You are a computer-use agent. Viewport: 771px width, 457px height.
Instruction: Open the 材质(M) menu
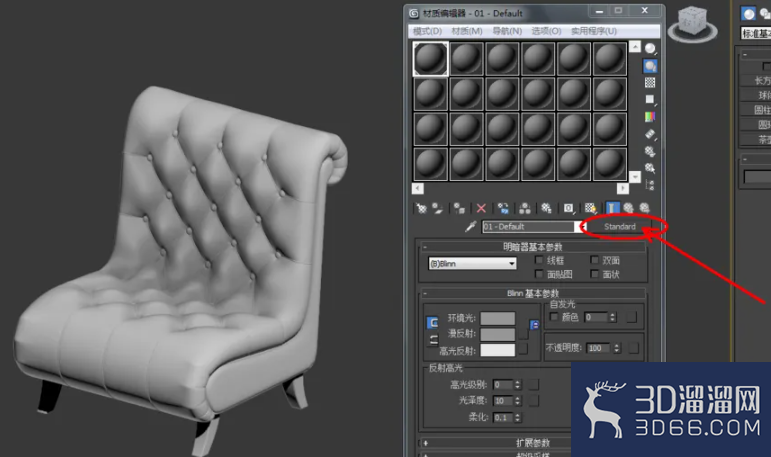click(x=467, y=31)
